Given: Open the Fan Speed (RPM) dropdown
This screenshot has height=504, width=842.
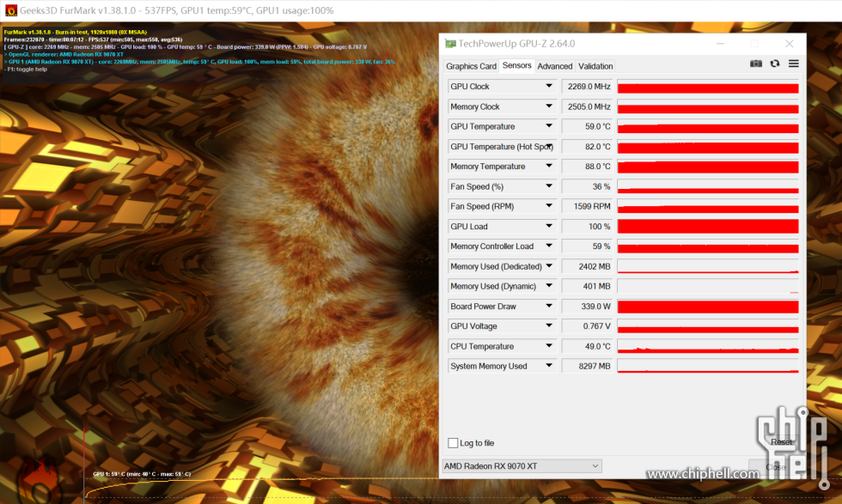Looking at the screenshot, I should pos(549,206).
